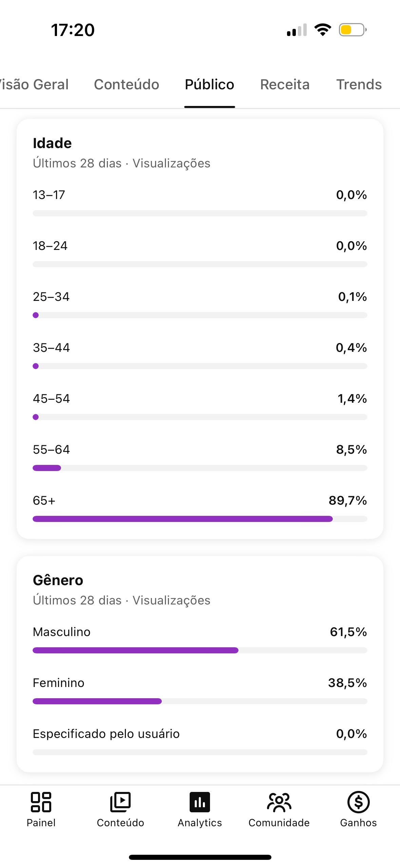Image resolution: width=400 pixels, height=868 pixels.
Task: Tap the Wi-Fi status icon
Action: pos(323,30)
